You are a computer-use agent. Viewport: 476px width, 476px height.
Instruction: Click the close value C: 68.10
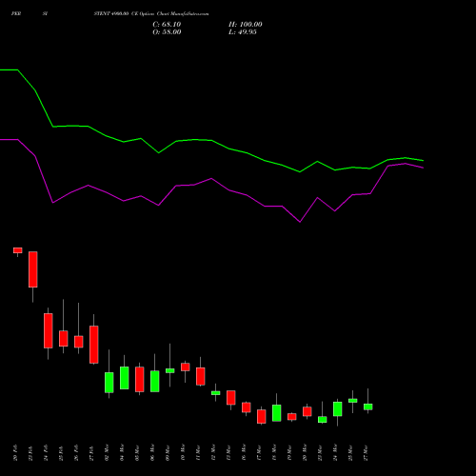(167, 25)
